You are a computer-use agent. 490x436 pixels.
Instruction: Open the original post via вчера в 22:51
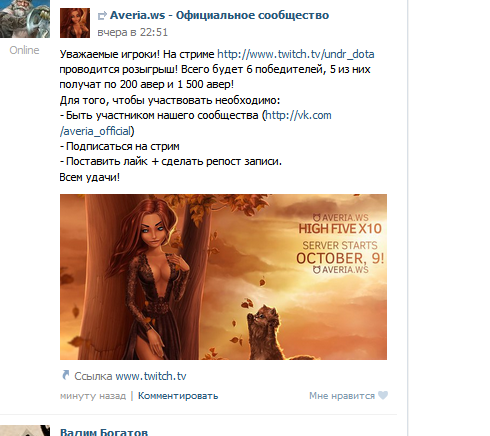click(x=132, y=32)
